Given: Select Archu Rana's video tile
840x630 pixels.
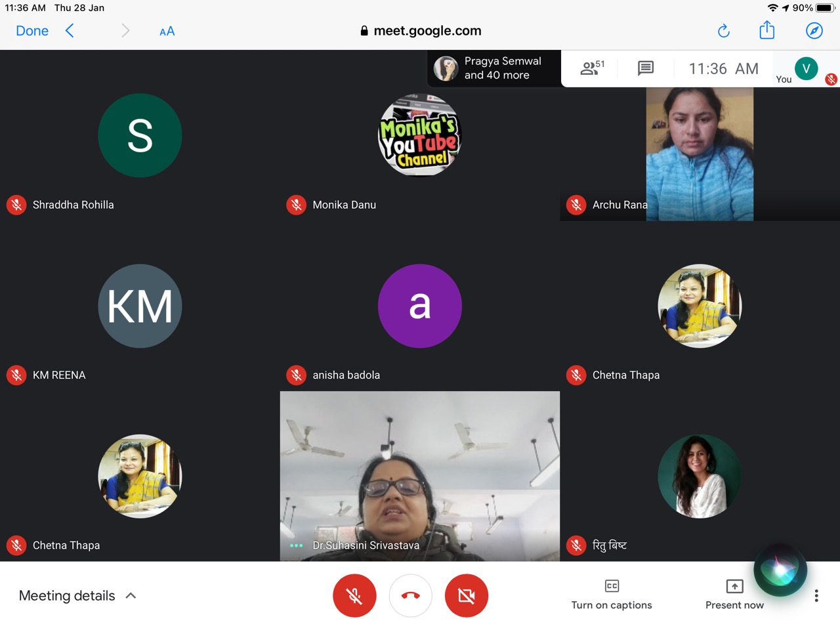Looking at the screenshot, I should 700,154.
